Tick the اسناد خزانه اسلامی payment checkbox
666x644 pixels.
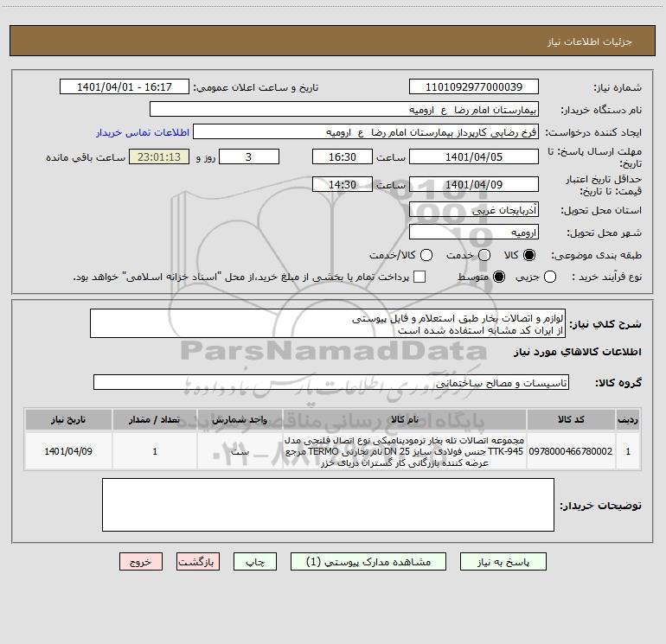tap(419, 277)
